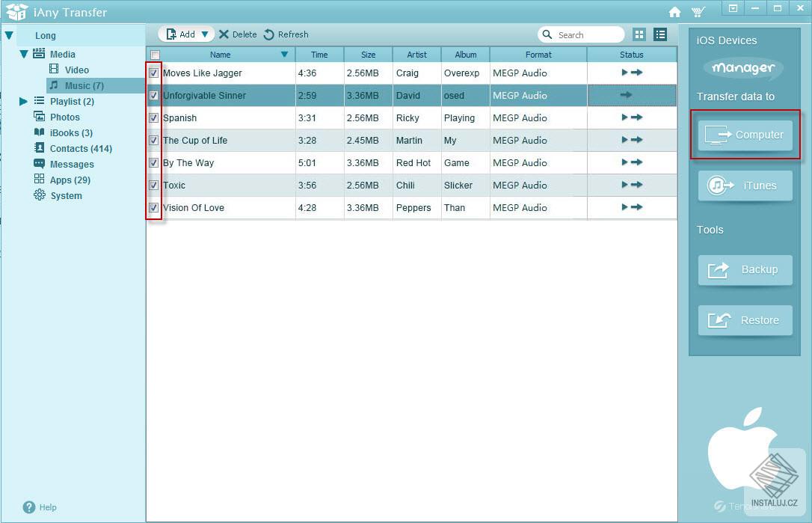Play By The Way track
Image resolution: width=812 pixels, height=523 pixels.
(624, 162)
